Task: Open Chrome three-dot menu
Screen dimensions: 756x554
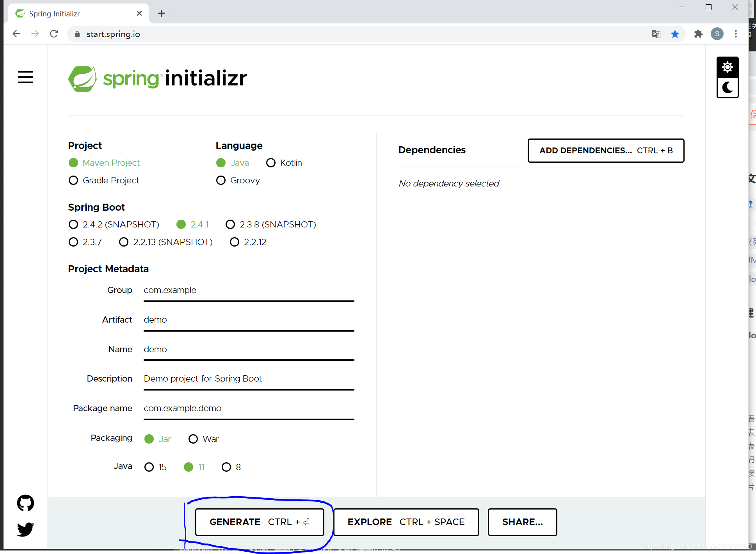Action: 736,34
